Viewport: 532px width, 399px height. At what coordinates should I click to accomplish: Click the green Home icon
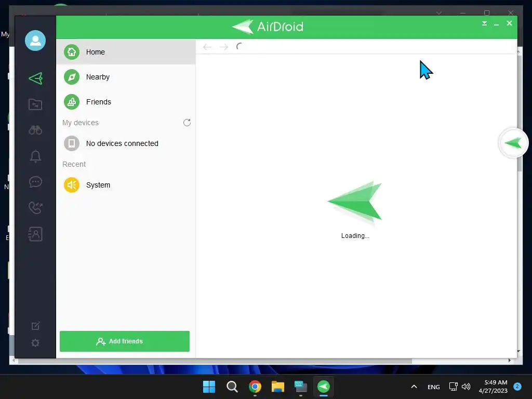[72, 52]
